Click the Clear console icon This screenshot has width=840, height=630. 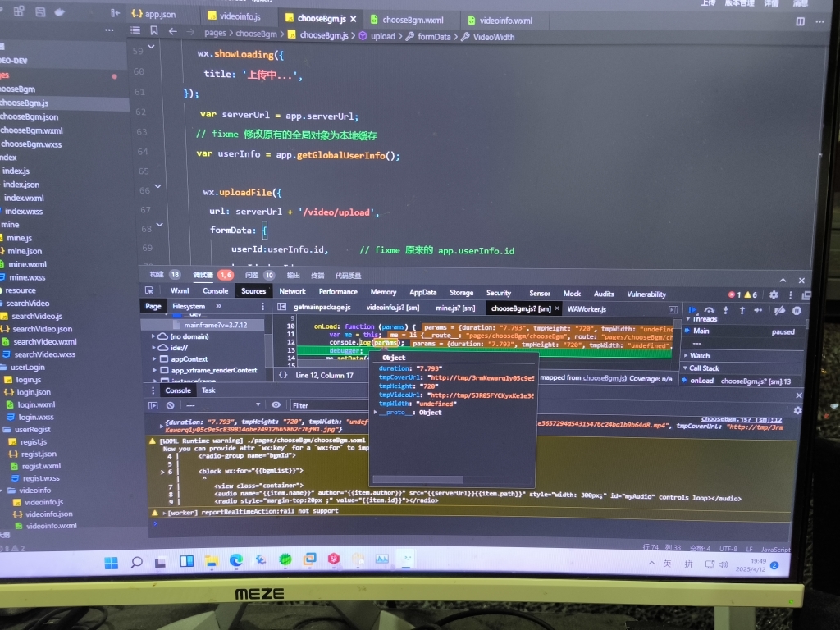[171, 405]
